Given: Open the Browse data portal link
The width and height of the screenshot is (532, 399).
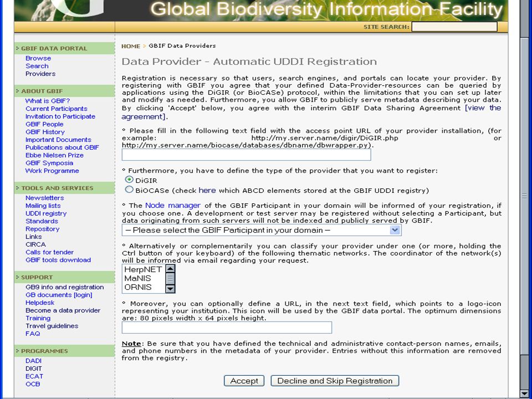Looking at the screenshot, I should tap(38, 58).
